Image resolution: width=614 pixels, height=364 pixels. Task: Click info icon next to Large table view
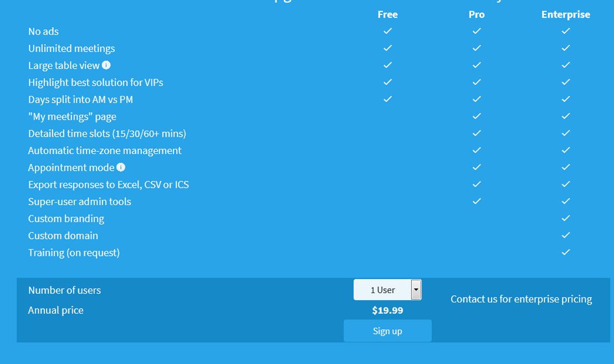point(106,65)
